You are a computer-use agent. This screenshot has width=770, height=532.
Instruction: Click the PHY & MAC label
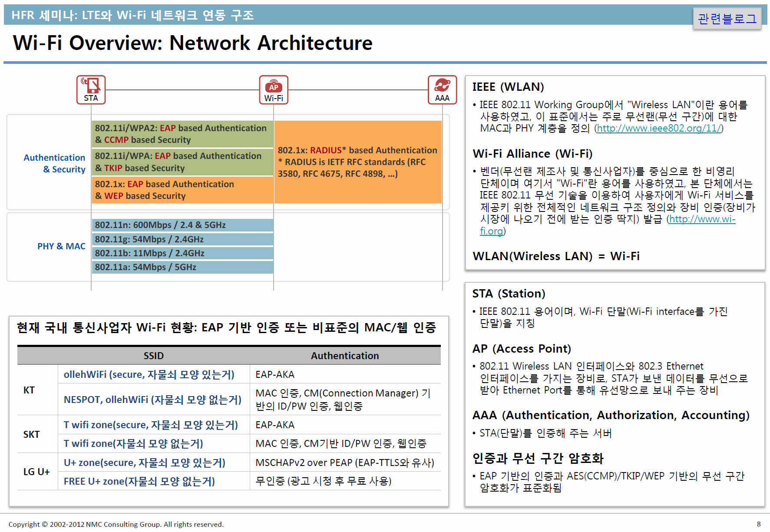tap(61, 246)
